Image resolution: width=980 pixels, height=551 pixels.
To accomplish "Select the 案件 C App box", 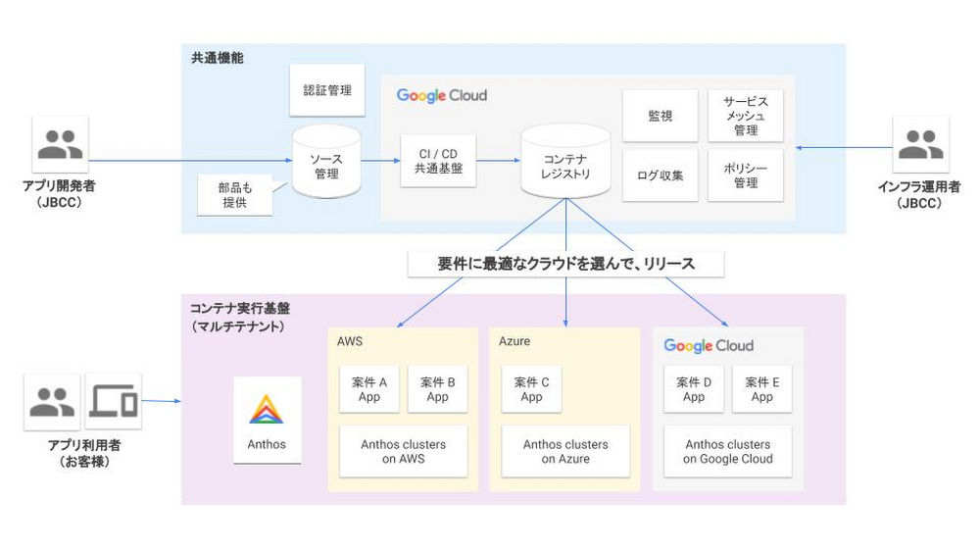I will (531, 389).
